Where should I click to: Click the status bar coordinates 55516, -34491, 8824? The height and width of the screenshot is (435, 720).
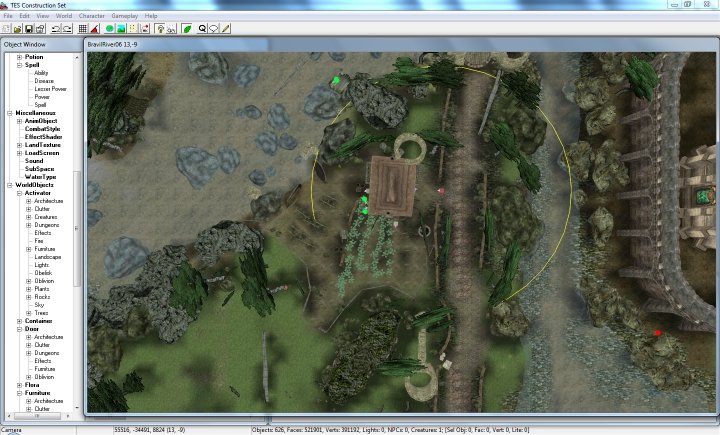tap(149, 430)
